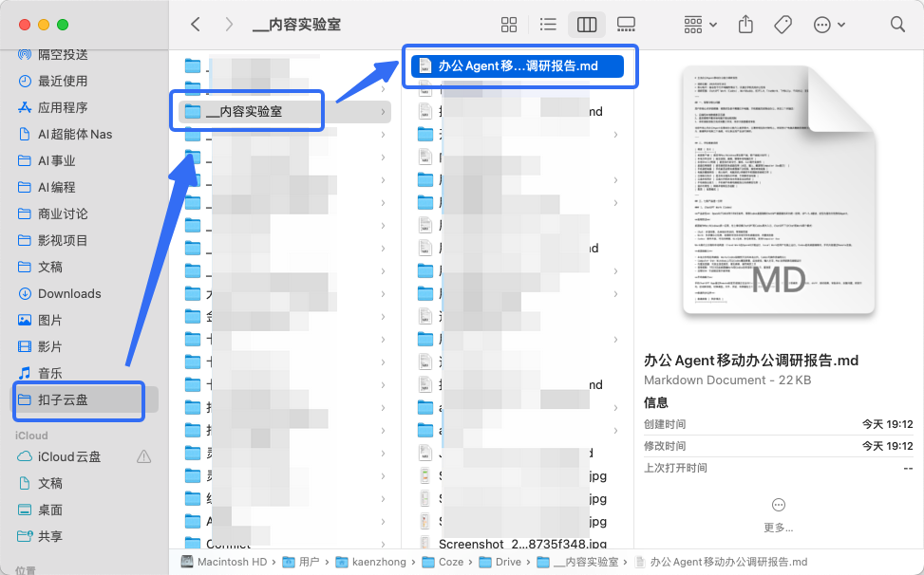The height and width of the screenshot is (575, 924).
Task: Click the Tags toolbar icon
Action: [x=783, y=25]
